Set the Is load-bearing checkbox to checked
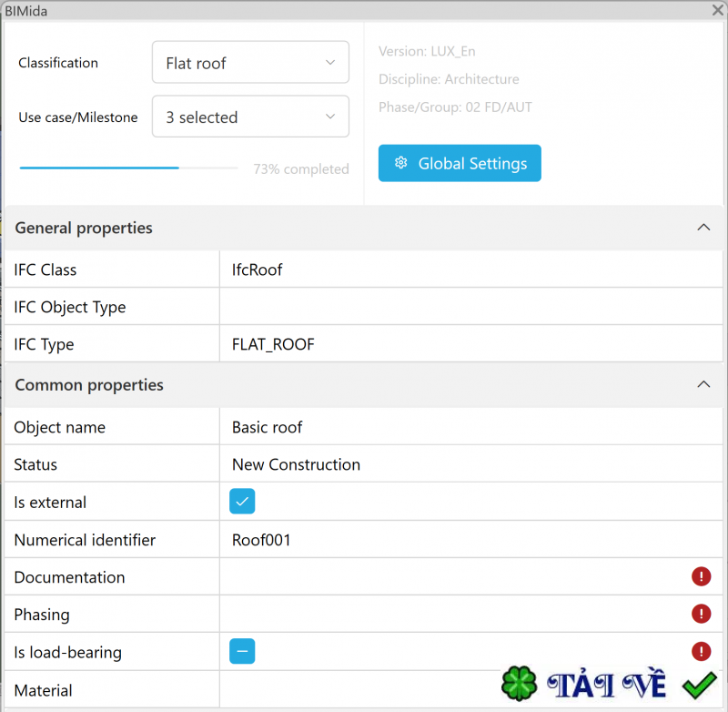 click(241, 652)
